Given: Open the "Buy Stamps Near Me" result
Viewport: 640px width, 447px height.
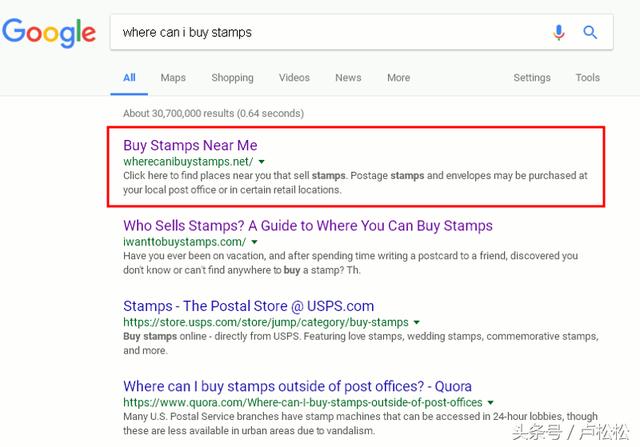Looking at the screenshot, I should [x=190, y=145].
